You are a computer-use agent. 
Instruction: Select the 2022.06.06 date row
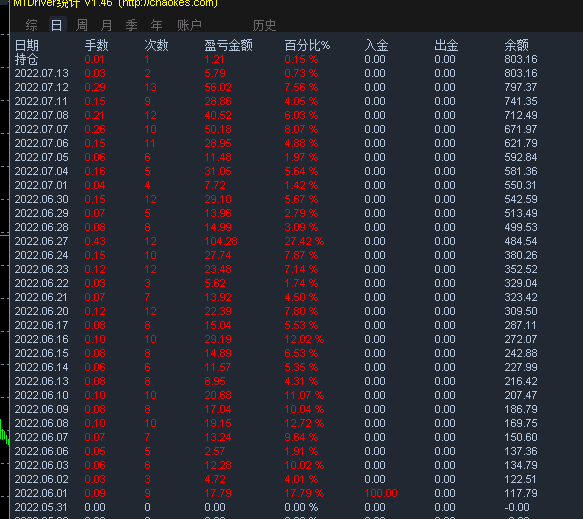pos(42,451)
